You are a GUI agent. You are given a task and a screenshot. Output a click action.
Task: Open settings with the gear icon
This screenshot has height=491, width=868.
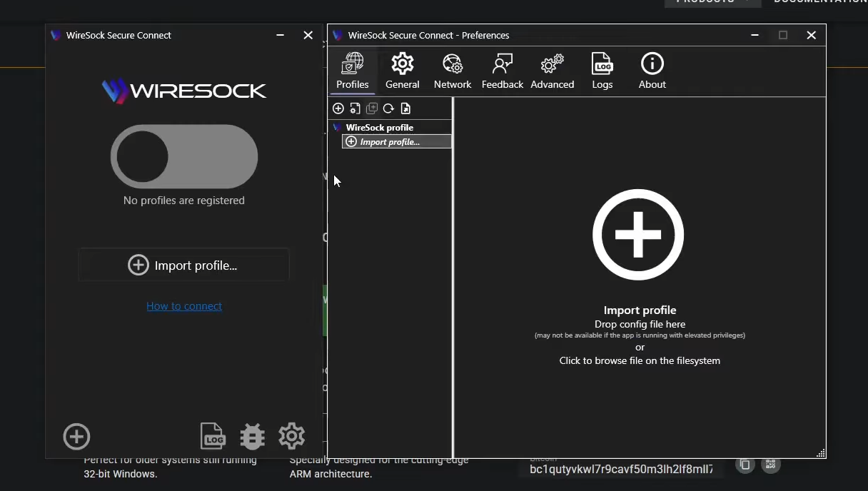coord(291,435)
